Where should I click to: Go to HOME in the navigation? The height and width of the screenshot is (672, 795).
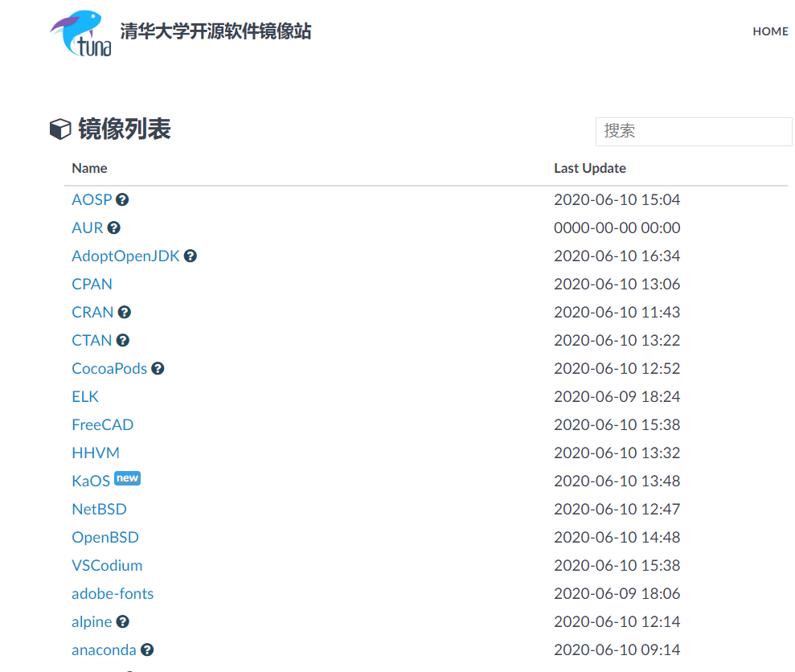770,31
